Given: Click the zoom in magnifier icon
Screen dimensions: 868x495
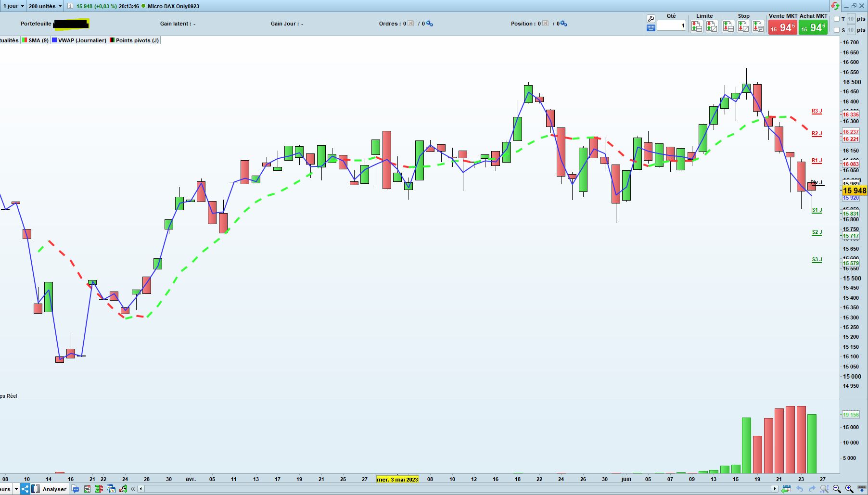Looking at the screenshot, I should coord(849,489).
